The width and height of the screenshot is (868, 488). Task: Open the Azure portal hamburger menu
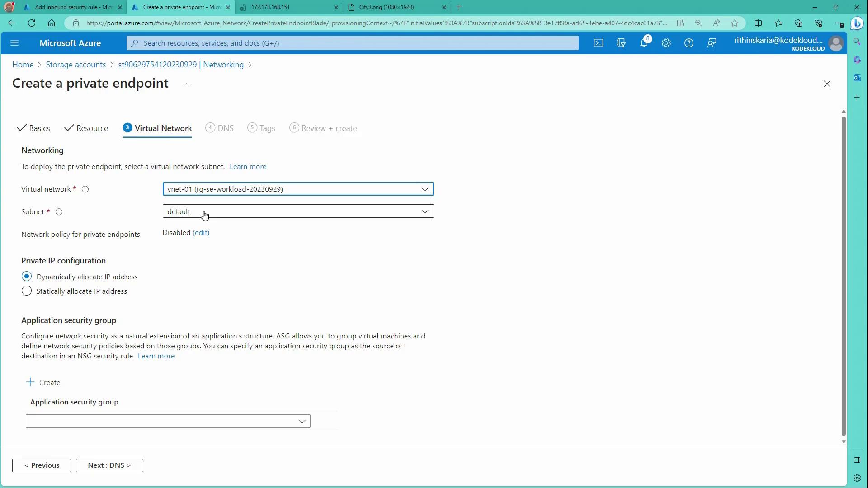click(14, 43)
